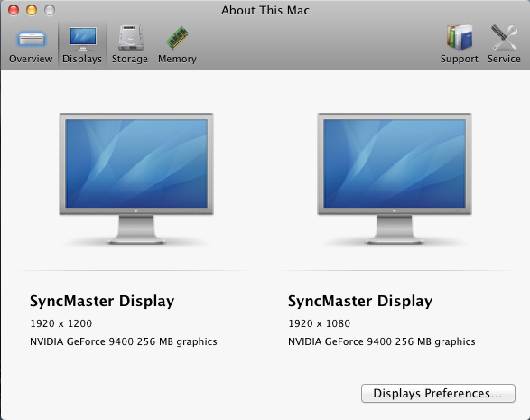530x420 pixels.
Task: Click SyncMaster Display heading above 1920 x 1080
Action: click(x=360, y=301)
